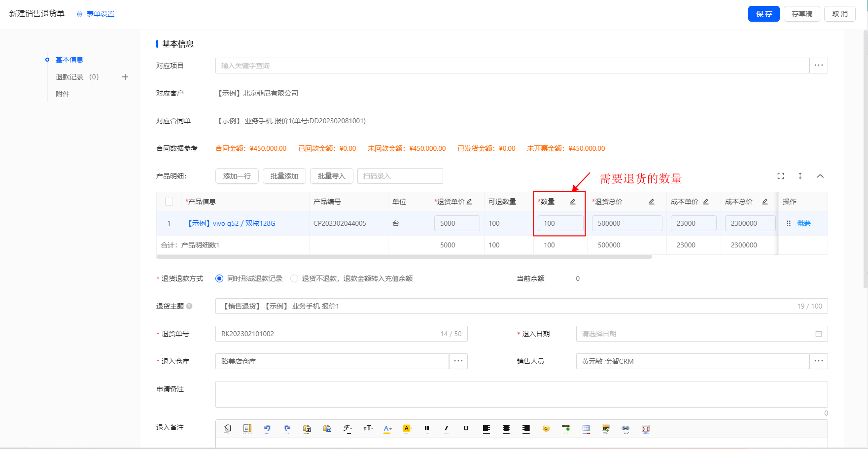
Task: Click the 退货单价 input showing 5000
Action: pos(457,223)
